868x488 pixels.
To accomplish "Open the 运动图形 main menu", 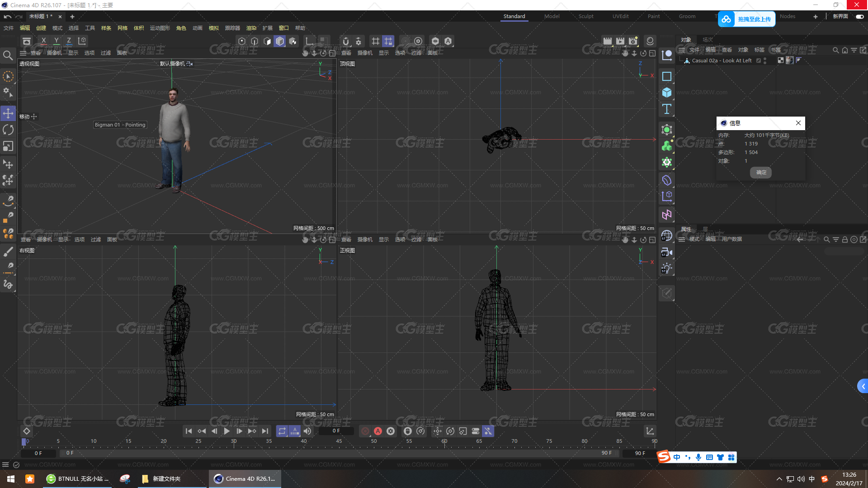I will click(x=160, y=28).
